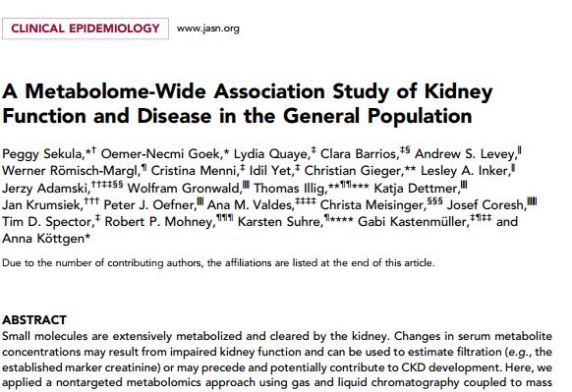Select author Josef Coresh
The height and width of the screenshot is (392, 572).
click(486, 205)
